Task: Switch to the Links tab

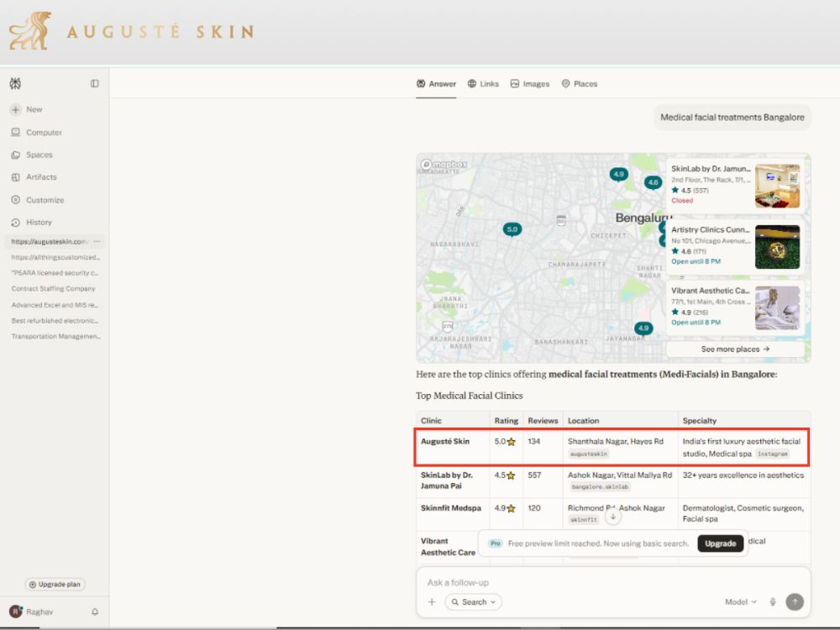Action: 483,83
